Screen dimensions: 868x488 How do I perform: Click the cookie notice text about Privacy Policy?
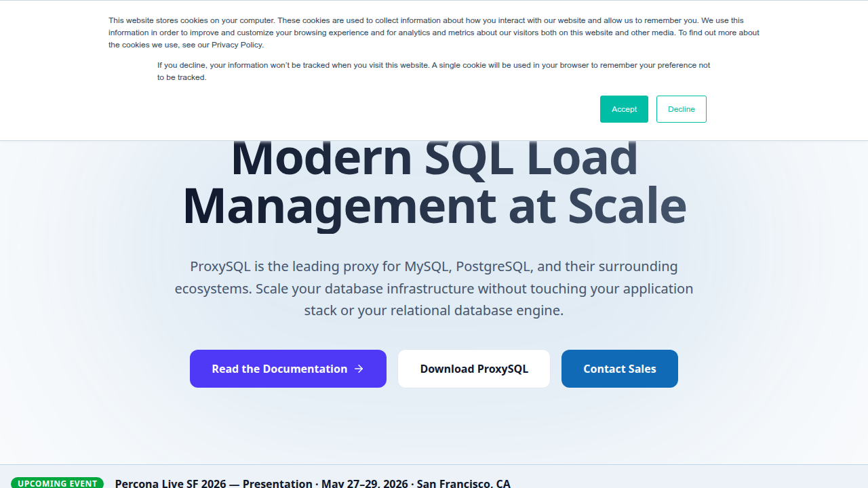pos(434,33)
